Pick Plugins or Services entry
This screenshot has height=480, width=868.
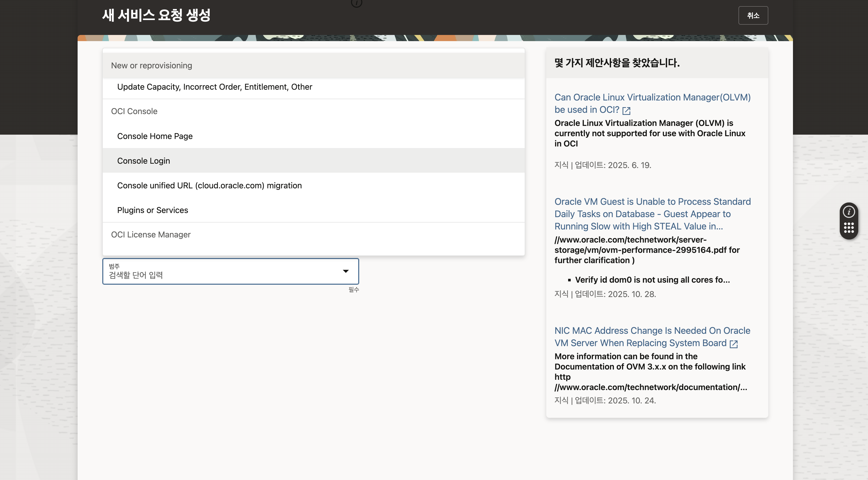point(152,210)
